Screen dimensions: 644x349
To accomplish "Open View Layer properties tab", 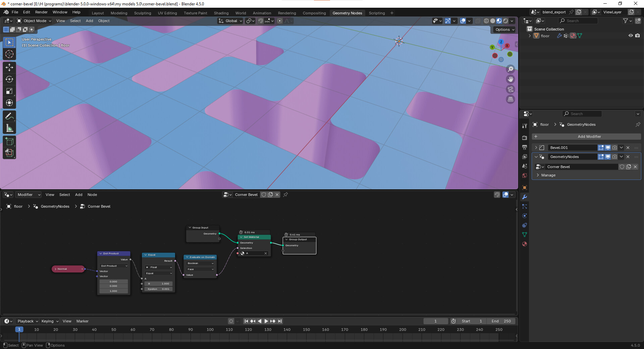I will (525, 157).
